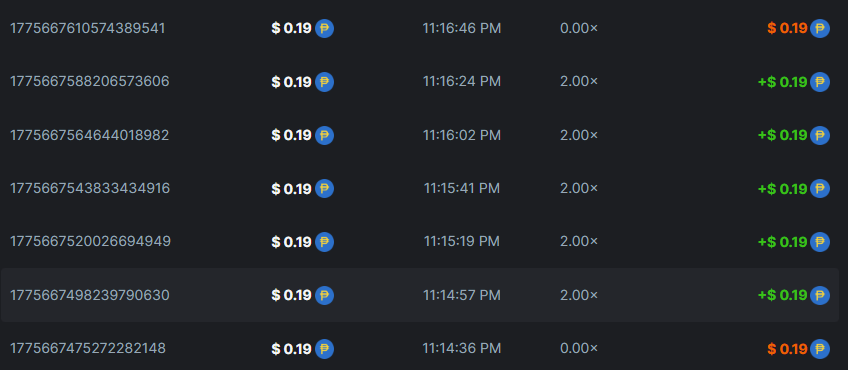Image resolution: width=848 pixels, height=370 pixels.
Task: Click peso coin icon next to orange $0.19 at 11:16:46 PM
Action: tap(820, 28)
